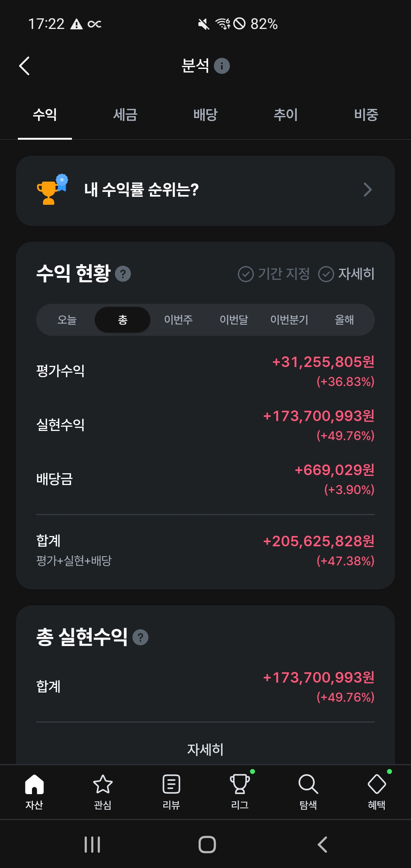Tap the help icon next to 총 실현수익
Image resolution: width=411 pixels, height=868 pixels.
140,637
